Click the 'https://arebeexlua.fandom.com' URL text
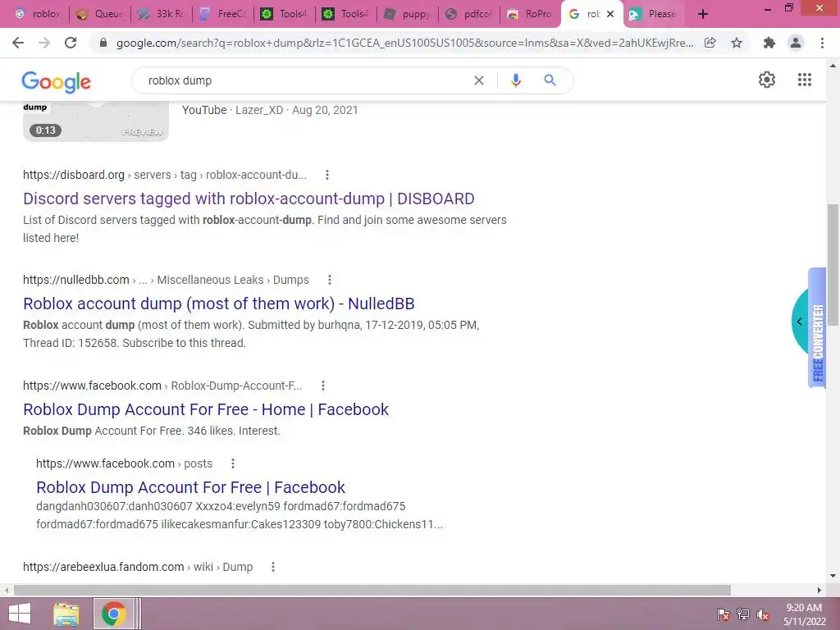The height and width of the screenshot is (630, 840). tap(103, 567)
